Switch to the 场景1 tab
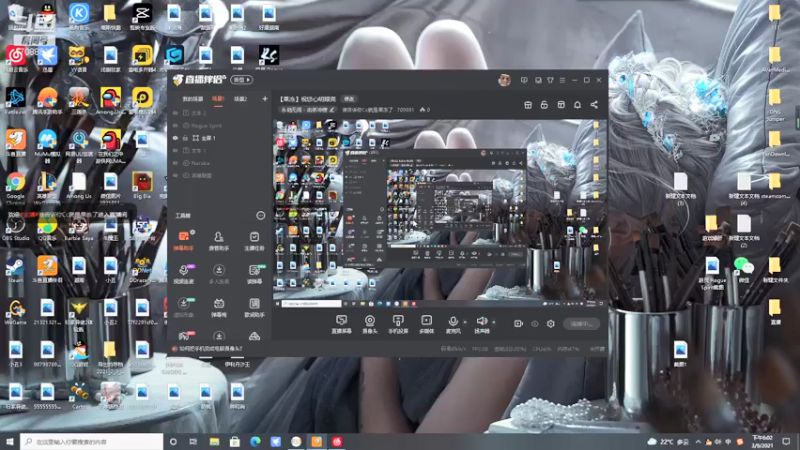The width and height of the screenshot is (800, 450). click(218, 99)
